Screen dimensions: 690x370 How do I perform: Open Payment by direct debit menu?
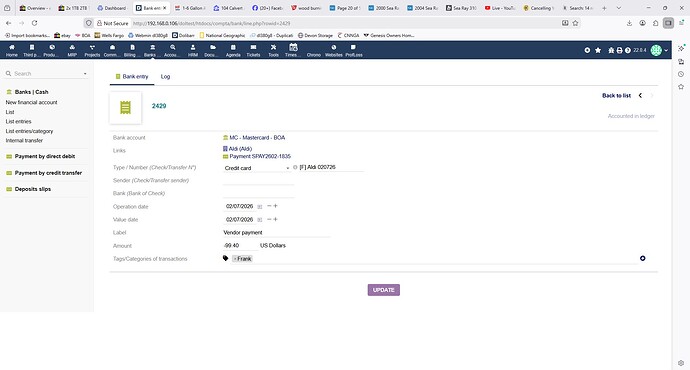[45, 156]
